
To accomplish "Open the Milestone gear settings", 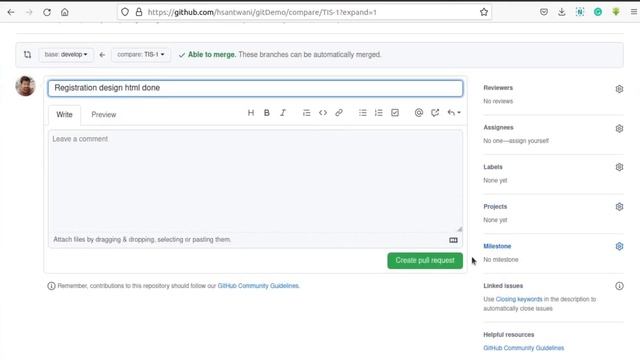I will (x=619, y=246).
